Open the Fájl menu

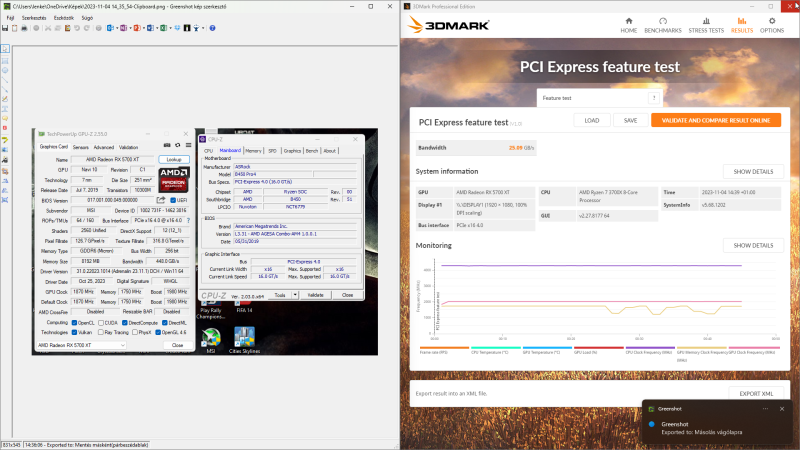(x=10, y=18)
